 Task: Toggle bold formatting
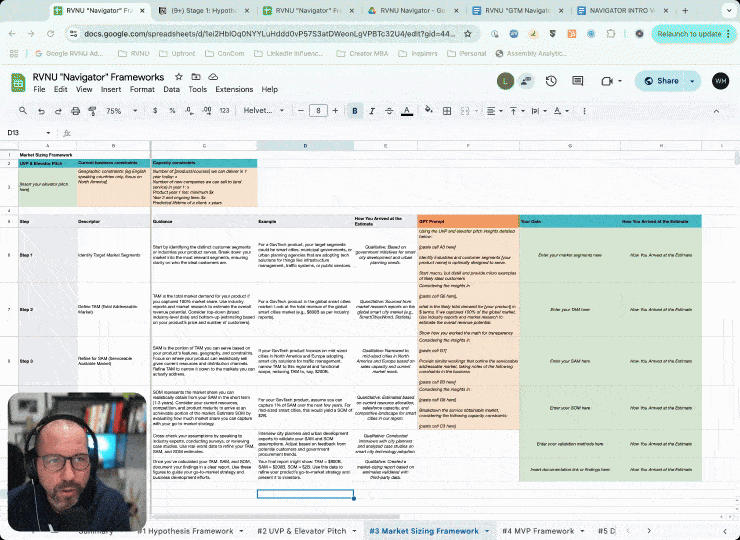tap(355, 111)
